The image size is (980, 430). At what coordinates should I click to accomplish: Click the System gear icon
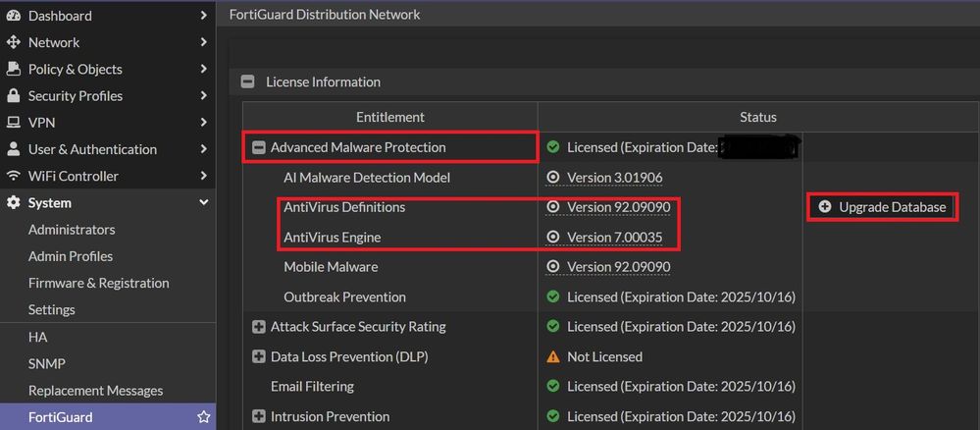13,203
